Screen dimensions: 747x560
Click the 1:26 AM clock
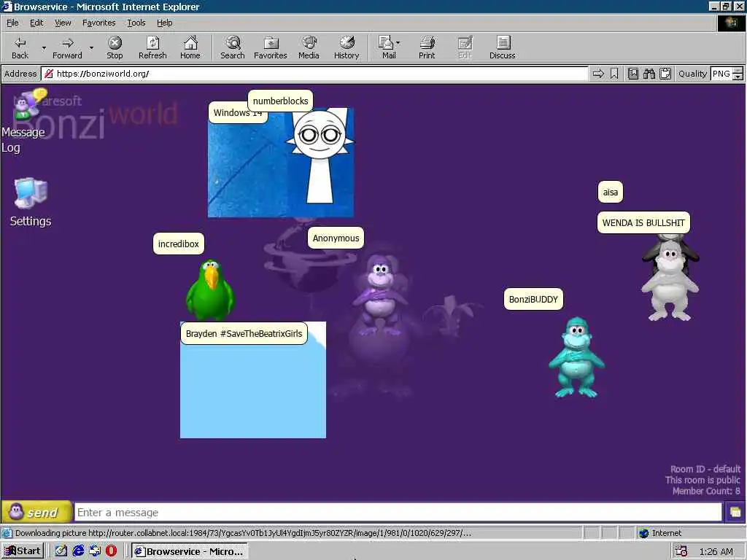coord(716,551)
